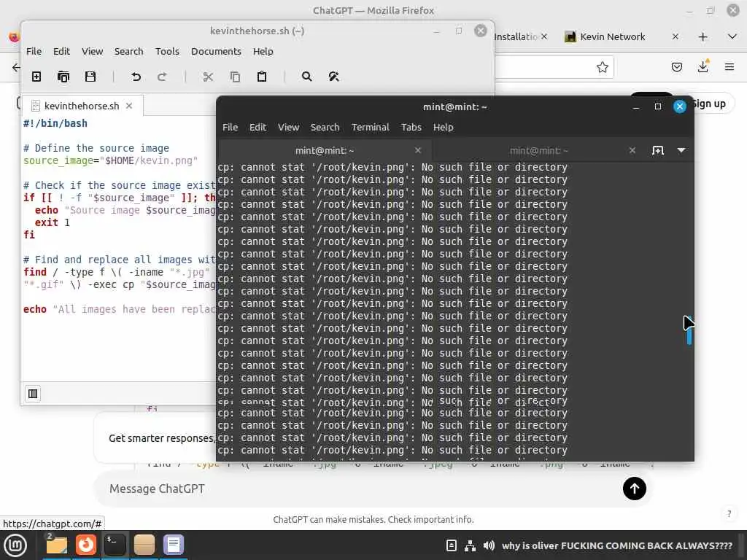Close the first mint@mint terminal tab
This screenshot has width=747, height=560.
[418, 150]
